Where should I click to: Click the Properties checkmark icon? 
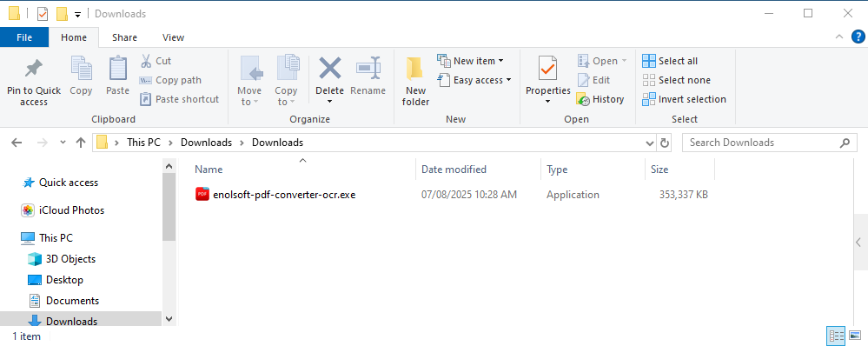[547, 69]
